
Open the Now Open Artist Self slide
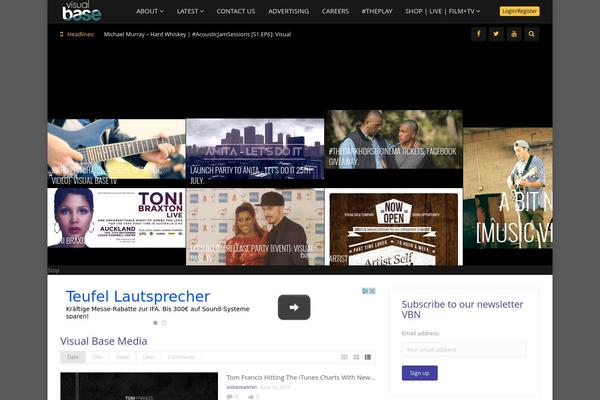[394, 229]
